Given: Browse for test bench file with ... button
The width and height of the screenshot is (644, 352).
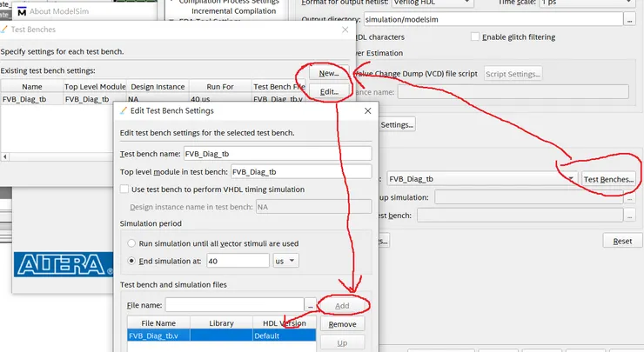Looking at the screenshot, I should click(x=311, y=306).
